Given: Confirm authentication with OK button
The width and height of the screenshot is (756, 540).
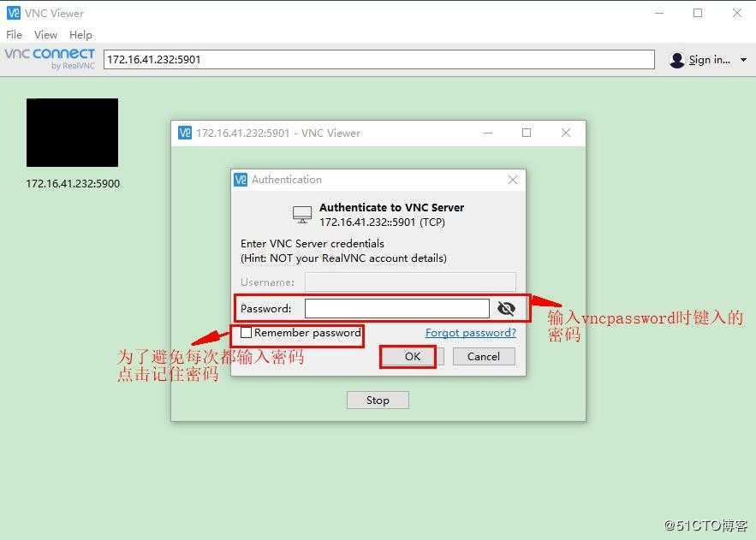Looking at the screenshot, I should 412,357.
